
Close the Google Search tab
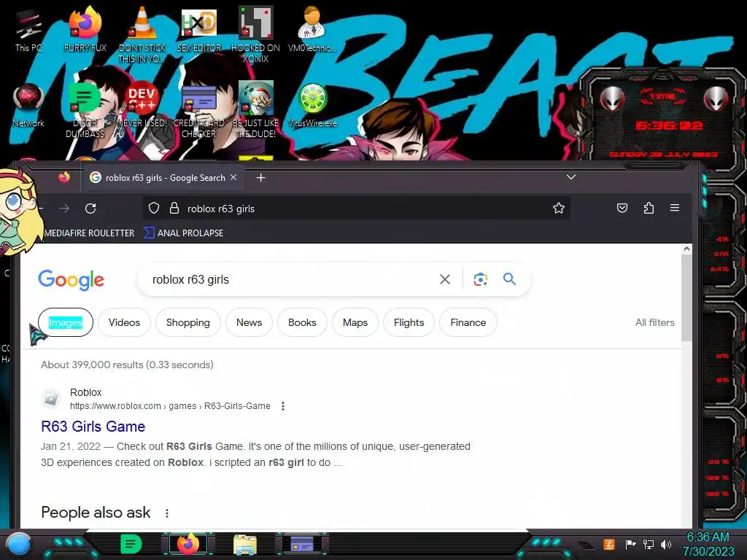233,177
